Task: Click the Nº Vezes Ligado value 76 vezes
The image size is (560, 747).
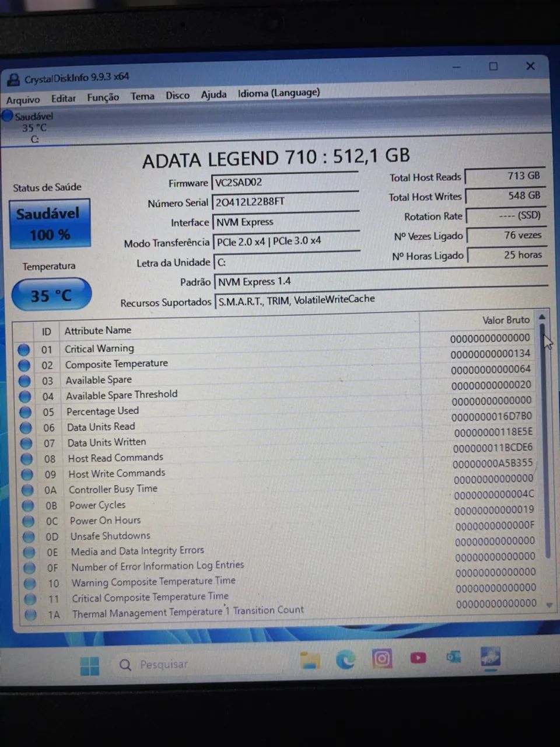Action: 507,235
